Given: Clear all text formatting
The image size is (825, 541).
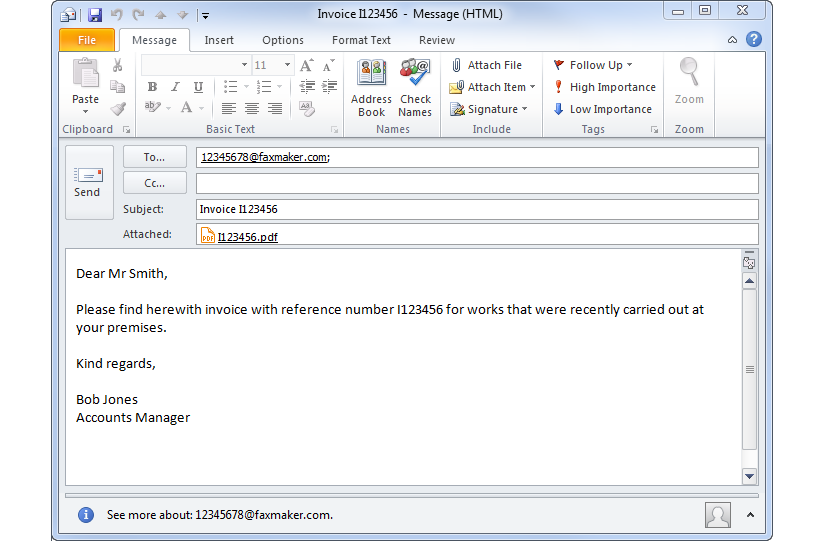Looking at the screenshot, I should click(307, 108).
